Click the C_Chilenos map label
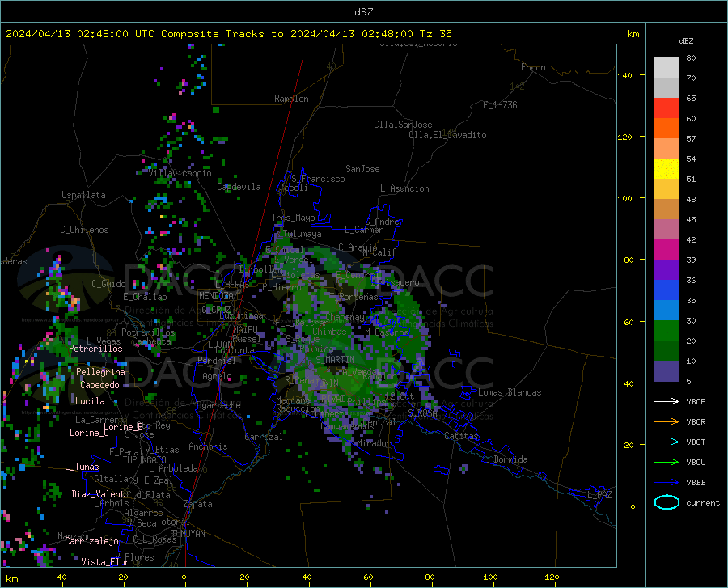Viewport: 728px width, 588px height. [x=84, y=230]
